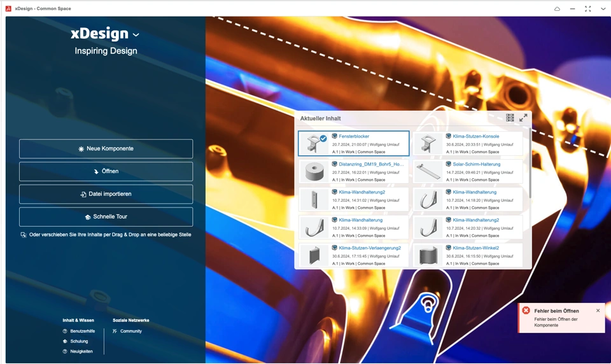Open the Benutzerhilfe link
This screenshot has height=364, width=611.
(83, 331)
